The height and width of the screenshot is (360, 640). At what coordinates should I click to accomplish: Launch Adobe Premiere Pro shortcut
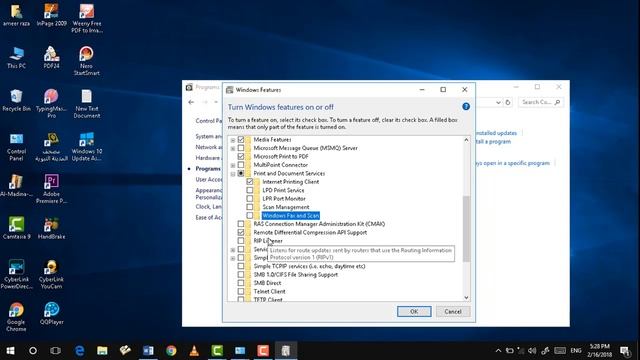pyautogui.click(x=51, y=189)
